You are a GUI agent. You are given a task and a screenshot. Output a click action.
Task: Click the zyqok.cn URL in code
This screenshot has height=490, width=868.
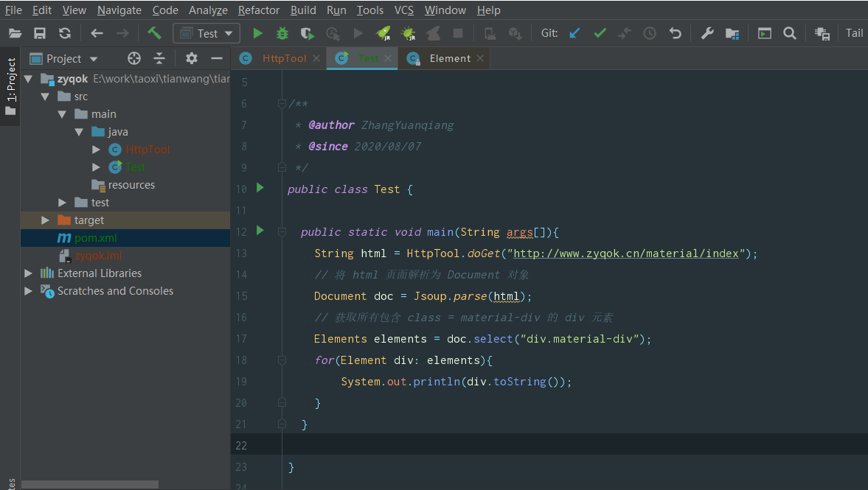coord(625,253)
